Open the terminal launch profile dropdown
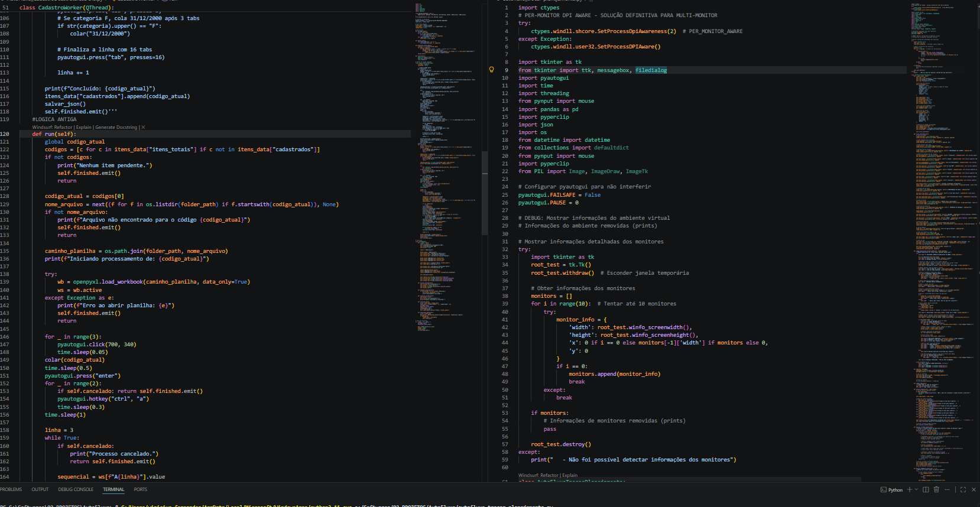The width and height of the screenshot is (980, 507). [x=916, y=490]
